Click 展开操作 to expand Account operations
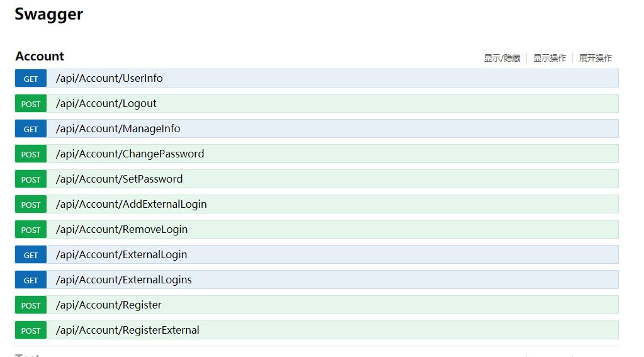This screenshot has height=357, width=644. coord(595,58)
